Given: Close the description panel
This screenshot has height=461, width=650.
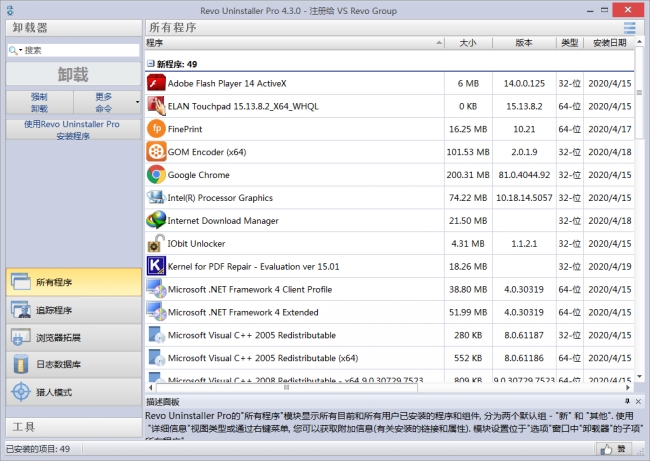Looking at the screenshot, I should coord(638,401).
